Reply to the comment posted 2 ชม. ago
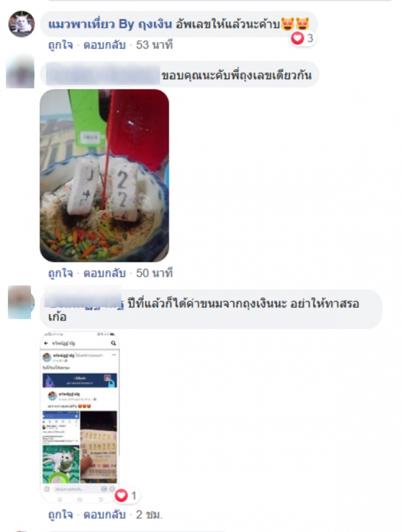Image resolution: width=402 pixels, height=532 pixels. point(105,515)
